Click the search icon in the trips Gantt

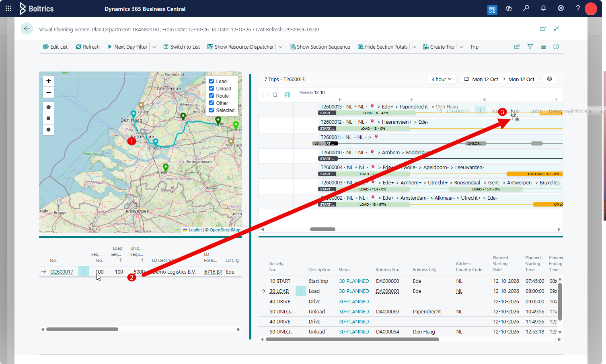[275, 95]
